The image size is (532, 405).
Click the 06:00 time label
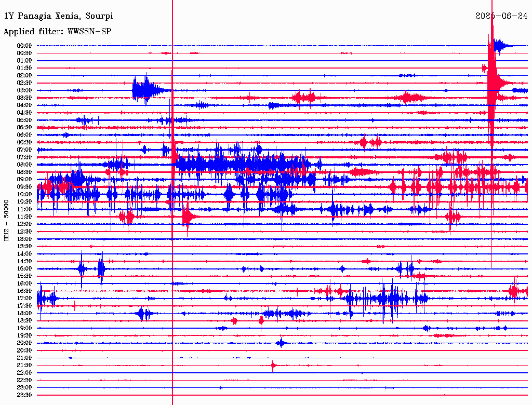point(24,135)
